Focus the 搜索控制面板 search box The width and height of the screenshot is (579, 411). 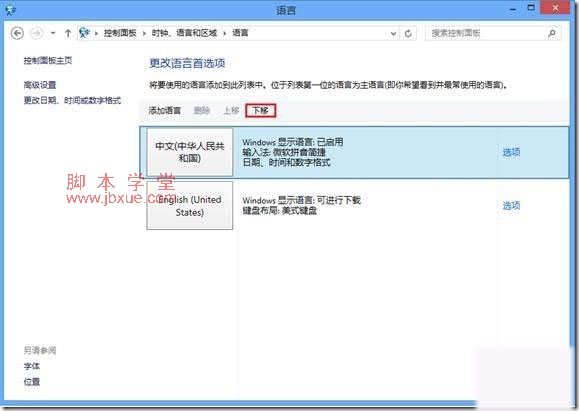click(493, 33)
